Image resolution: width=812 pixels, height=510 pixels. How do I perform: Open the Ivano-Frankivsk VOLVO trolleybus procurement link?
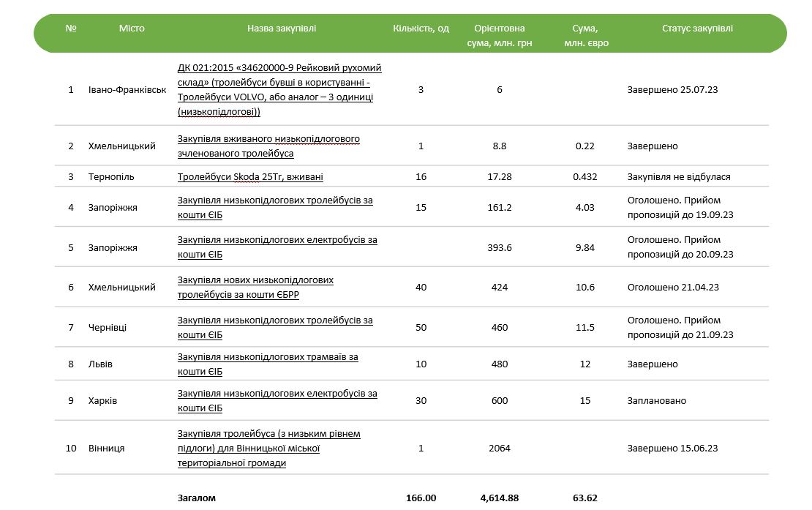(x=279, y=90)
